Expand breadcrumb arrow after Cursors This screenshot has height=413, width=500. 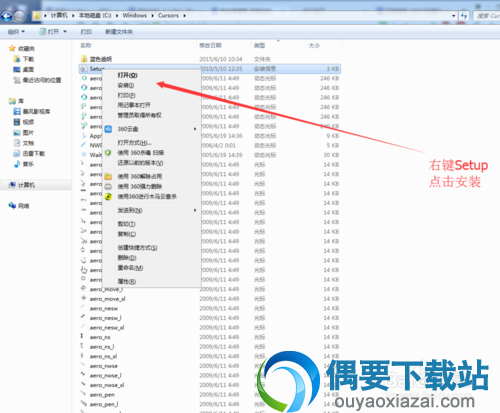[184, 16]
